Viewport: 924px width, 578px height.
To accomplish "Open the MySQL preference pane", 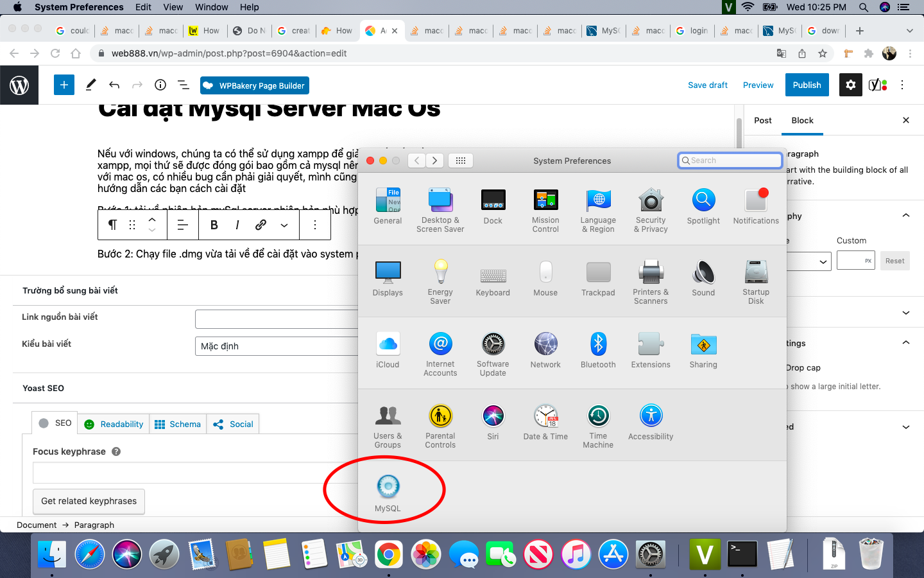I will coord(388,494).
